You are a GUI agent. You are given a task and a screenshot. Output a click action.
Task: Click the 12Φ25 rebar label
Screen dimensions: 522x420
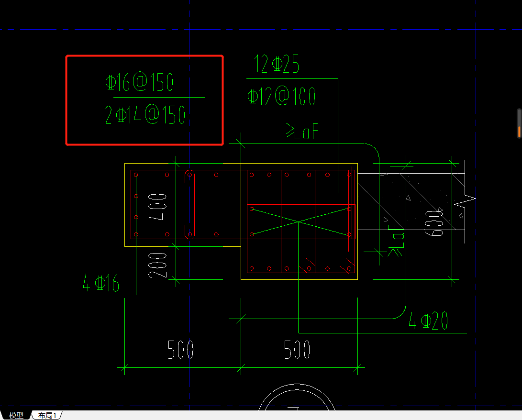click(x=277, y=64)
